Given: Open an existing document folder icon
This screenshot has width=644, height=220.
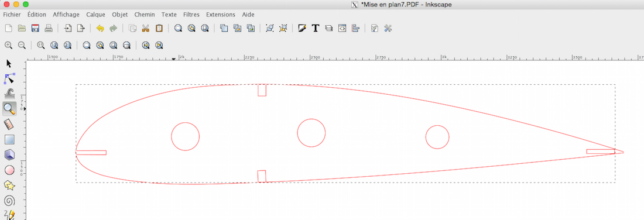Looking at the screenshot, I should click(x=22, y=28).
